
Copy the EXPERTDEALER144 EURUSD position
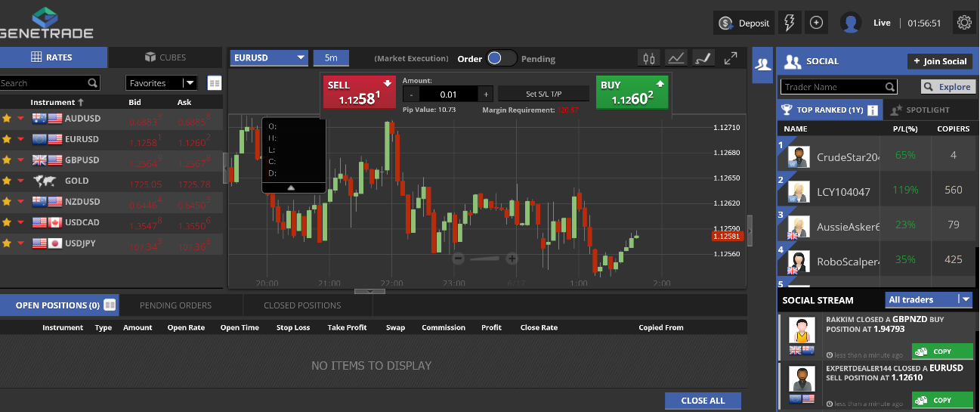pos(942,400)
